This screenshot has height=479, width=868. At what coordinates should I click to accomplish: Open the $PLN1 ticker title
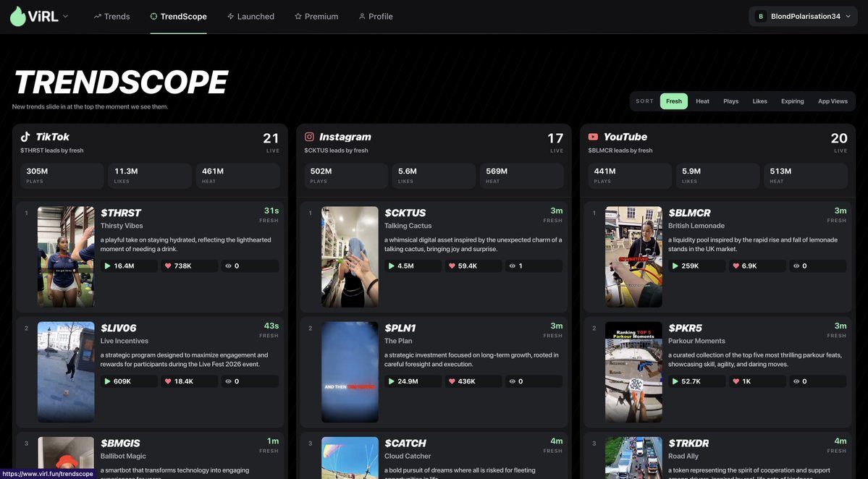(x=400, y=328)
